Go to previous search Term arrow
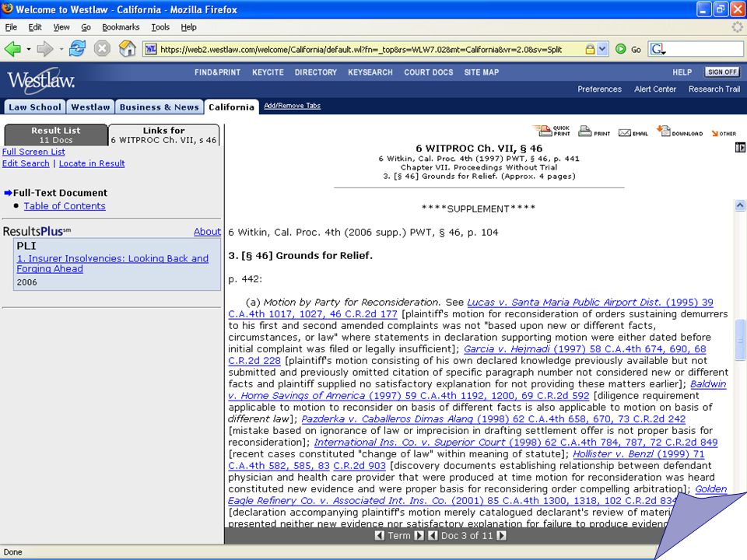The width and height of the screenshot is (747, 560). 380,536
